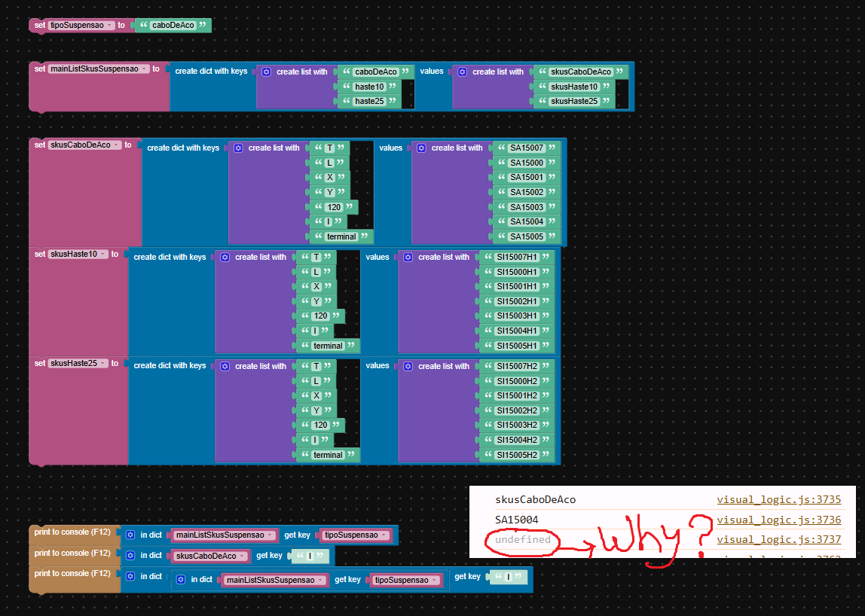This screenshot has width=865, height=616.
Task: Open gear on values list of mainListSkusSuspensao dict
Action: [463, 72]
